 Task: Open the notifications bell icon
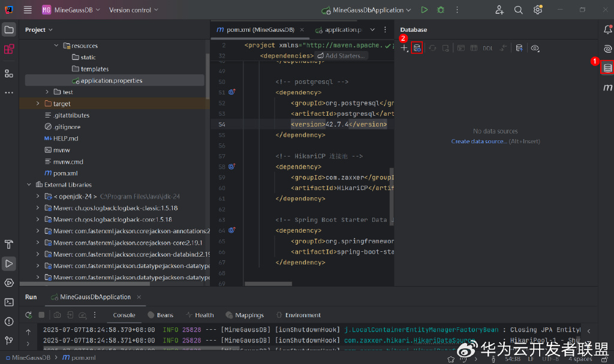coord(608,29)
